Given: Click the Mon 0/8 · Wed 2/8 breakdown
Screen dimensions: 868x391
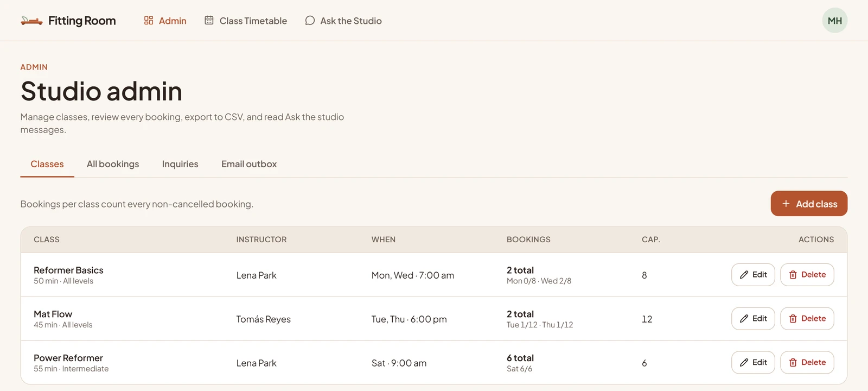Looking at the screenshot, I should (539, 281).
